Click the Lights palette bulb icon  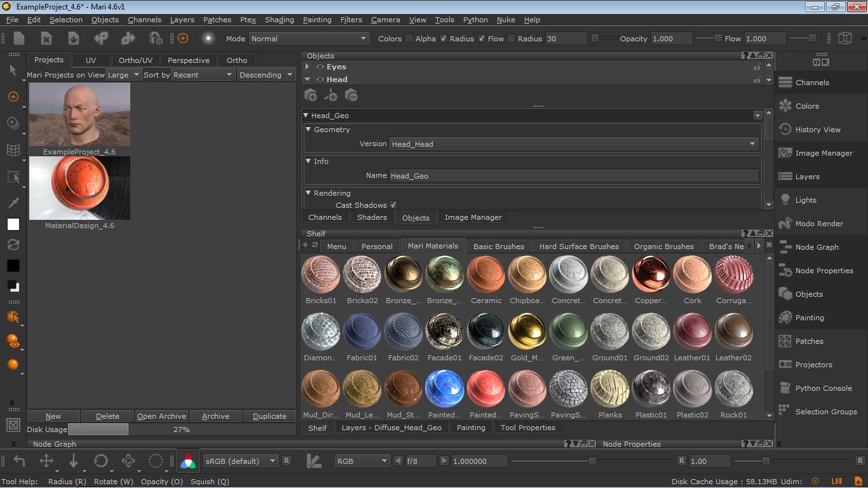pos(785,200)
